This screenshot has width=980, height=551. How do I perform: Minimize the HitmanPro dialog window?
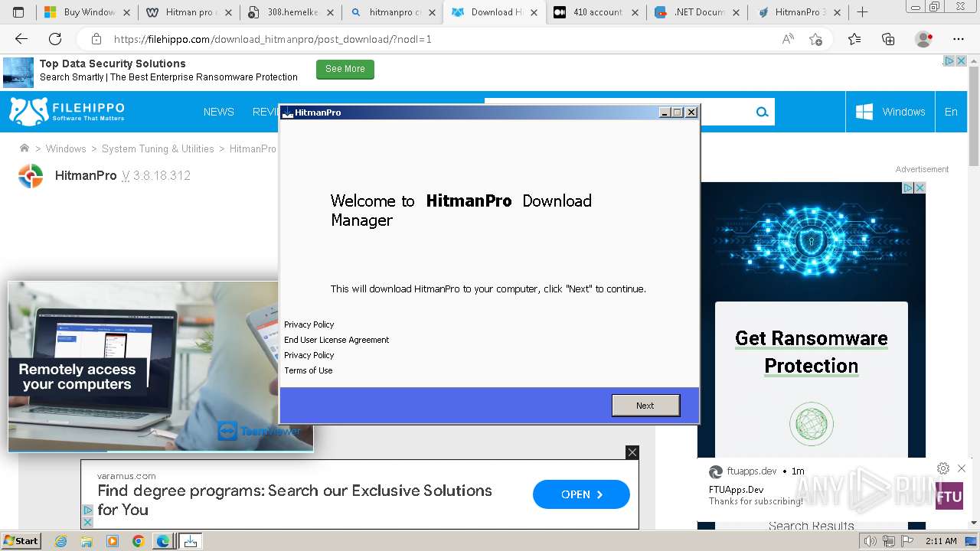click(x=665, y=112)
